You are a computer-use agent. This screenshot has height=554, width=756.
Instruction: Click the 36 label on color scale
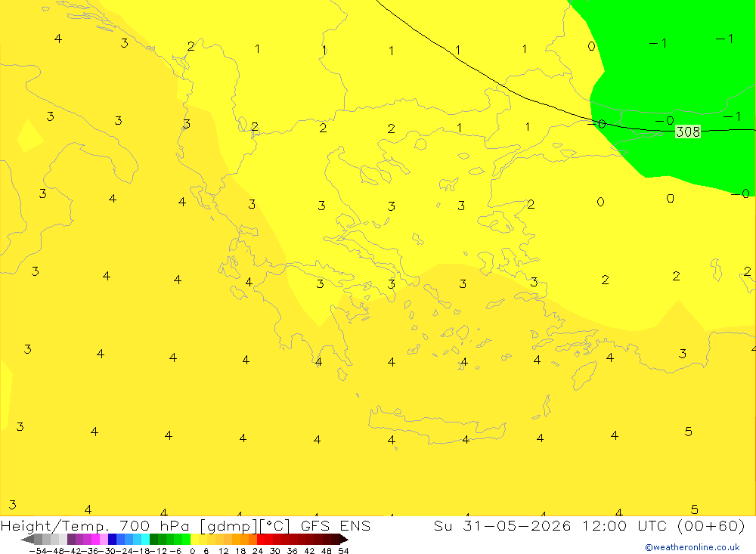tap(292, 551)
